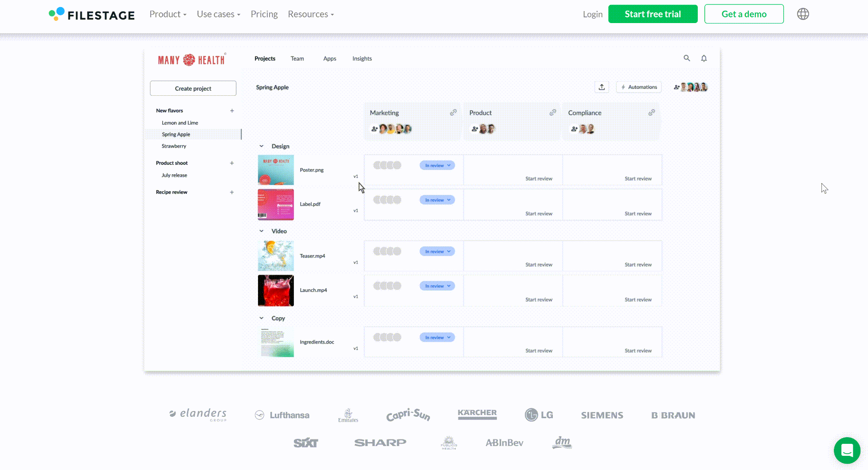Click the Filestage logo
This screenshot has width=868, height=470.
(92, 15)
